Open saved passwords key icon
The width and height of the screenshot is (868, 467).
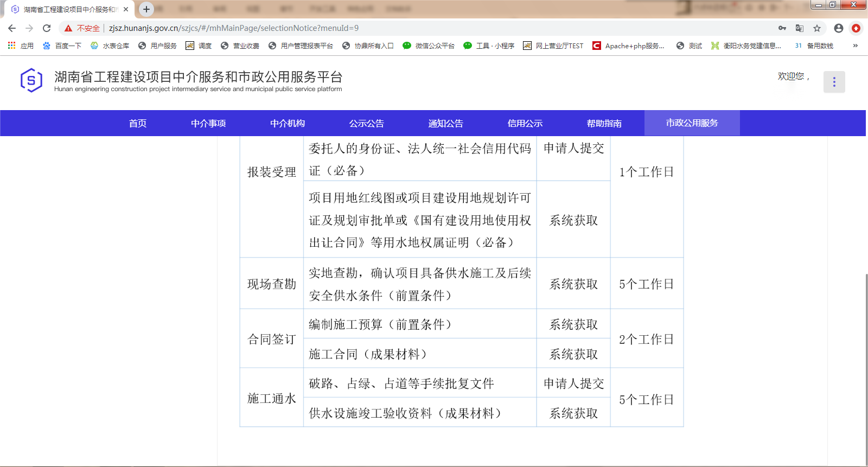coord(782,28)
